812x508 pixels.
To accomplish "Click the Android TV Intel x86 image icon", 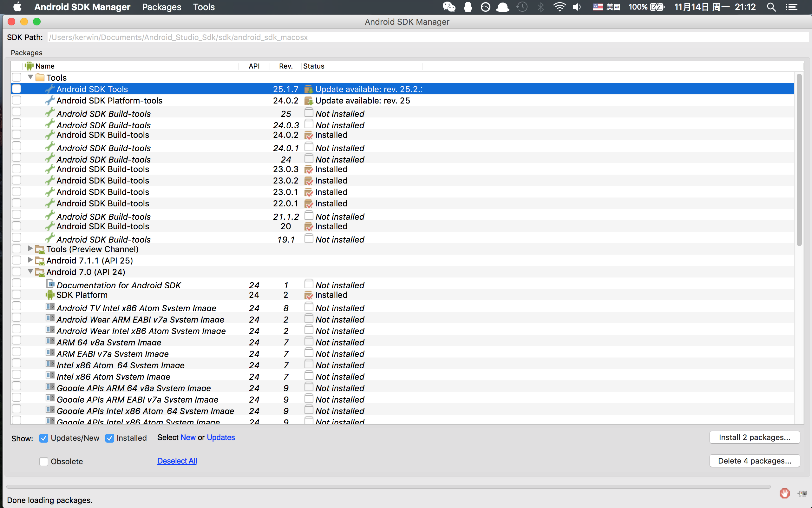I will pos(50,306).
